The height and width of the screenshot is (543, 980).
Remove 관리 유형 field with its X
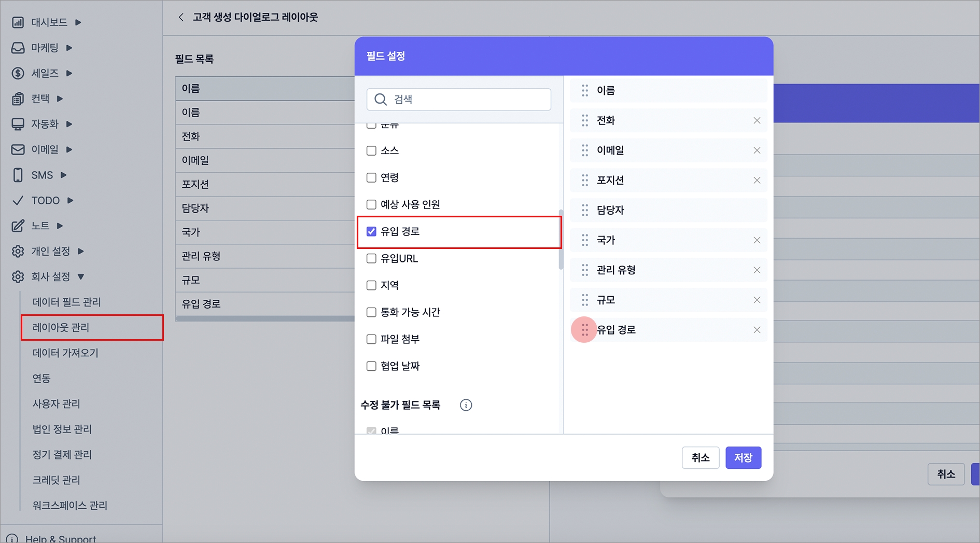[757, 270]
